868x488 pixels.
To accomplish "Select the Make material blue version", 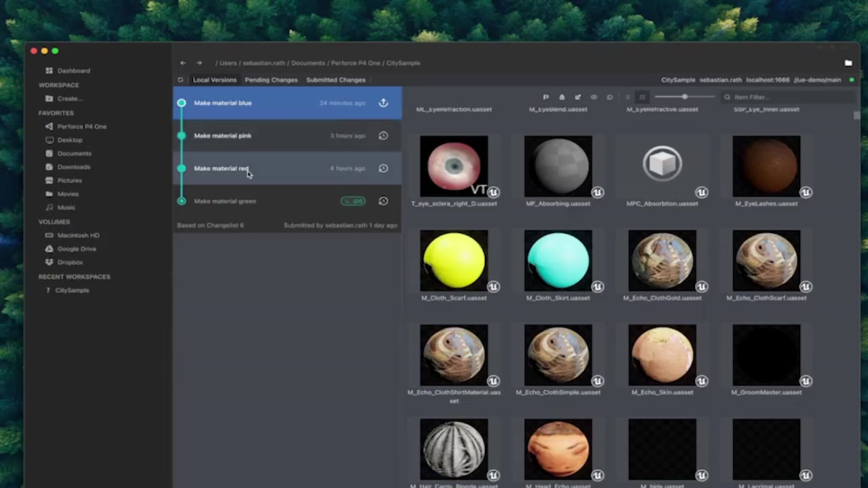I will (288, 103).
